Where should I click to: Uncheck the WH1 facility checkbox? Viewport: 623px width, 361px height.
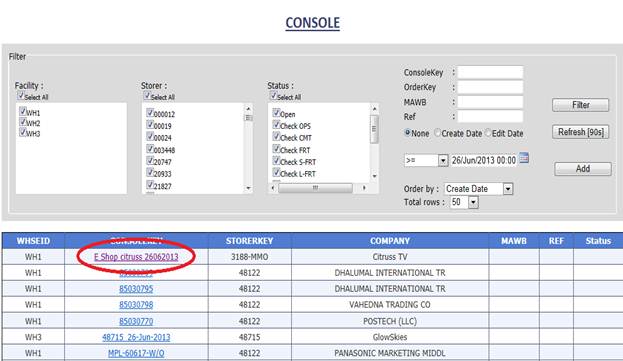pos(23,112)
